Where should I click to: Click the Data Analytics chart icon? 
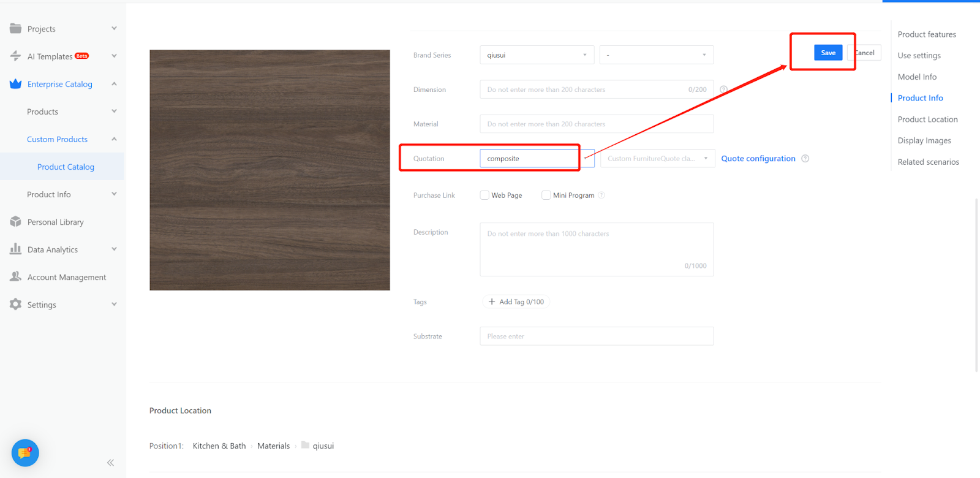click(16, 249)
